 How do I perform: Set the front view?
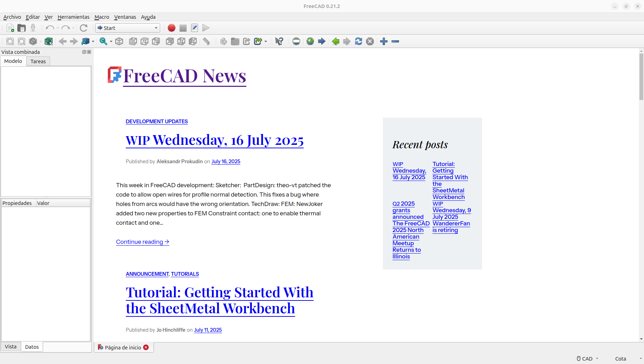133,42
